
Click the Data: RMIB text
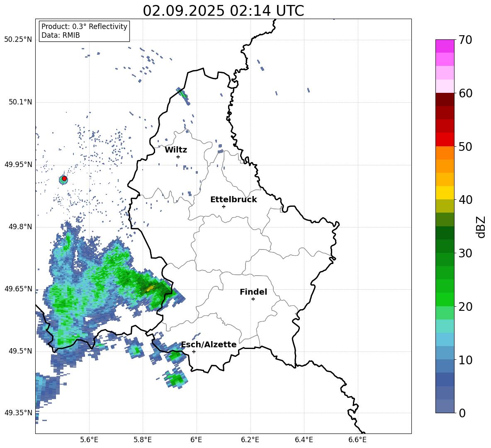(x=61, y=35)
